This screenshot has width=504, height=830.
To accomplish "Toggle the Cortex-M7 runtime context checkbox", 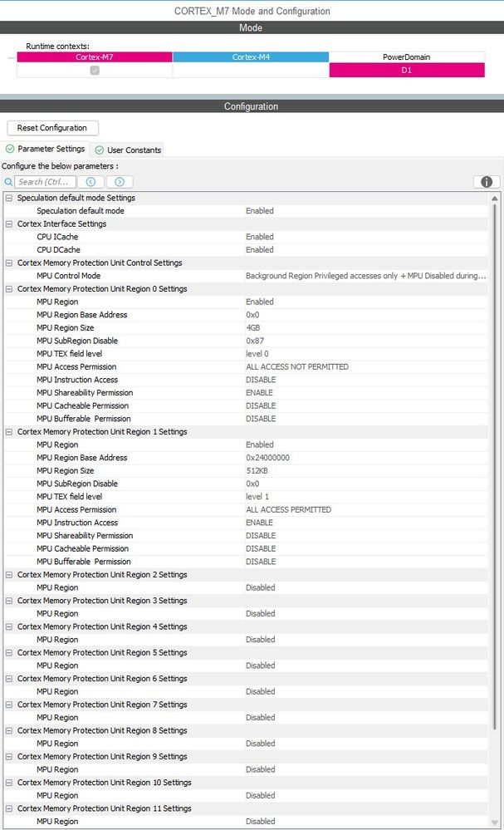I will [95, 71].
